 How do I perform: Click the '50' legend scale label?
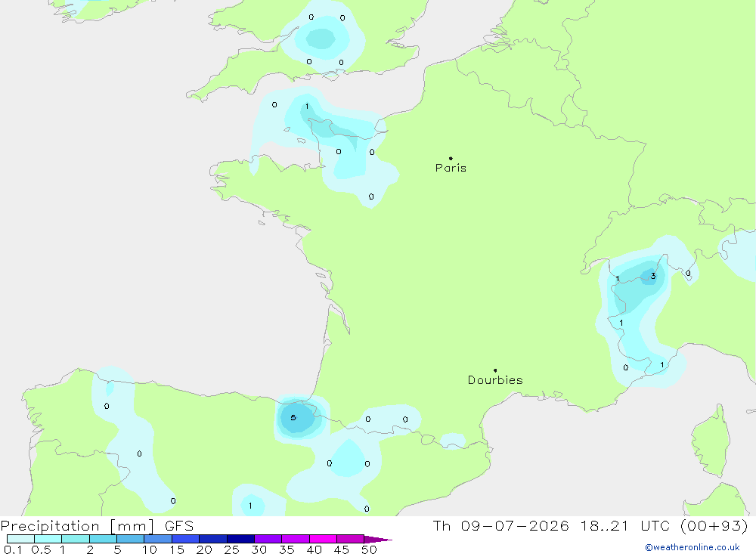click(370, 549)
